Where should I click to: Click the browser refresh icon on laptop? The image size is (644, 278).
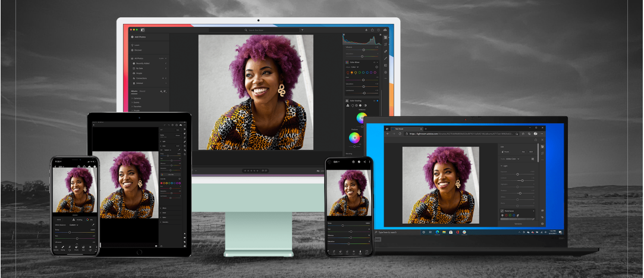point(398,134)
